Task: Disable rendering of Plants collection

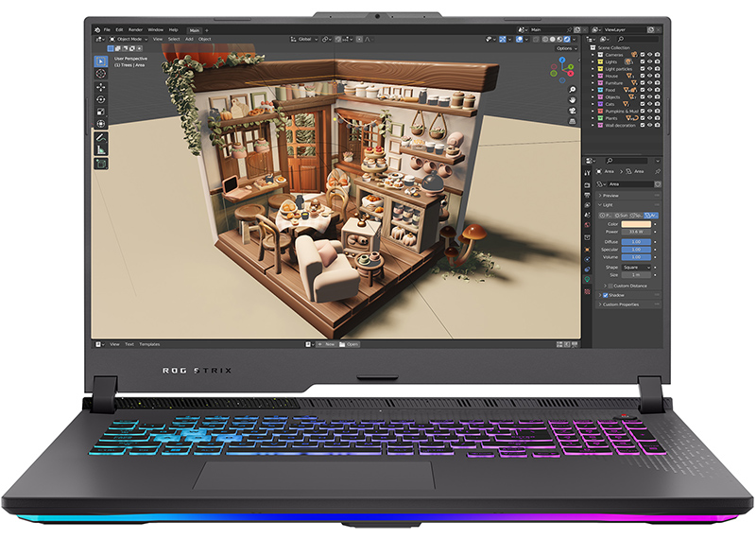Action: (x=657, y=118)
